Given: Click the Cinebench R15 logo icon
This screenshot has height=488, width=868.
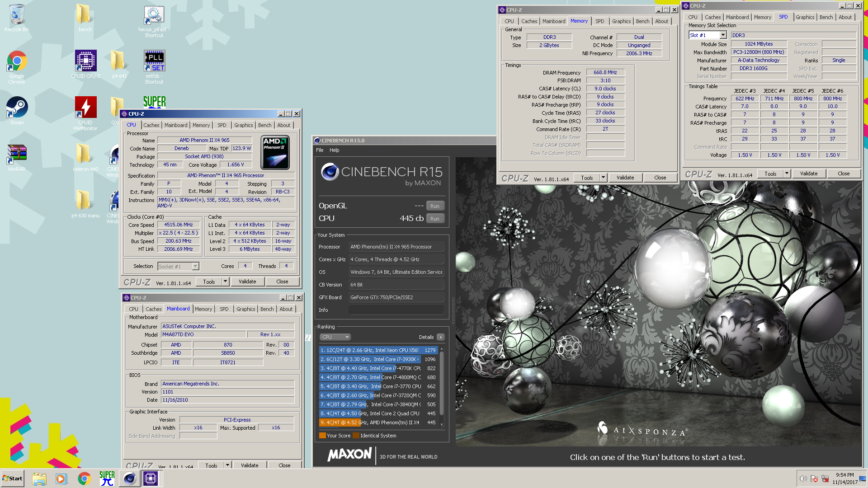Looking at the screenshot, I should click(x=330, y=172).
